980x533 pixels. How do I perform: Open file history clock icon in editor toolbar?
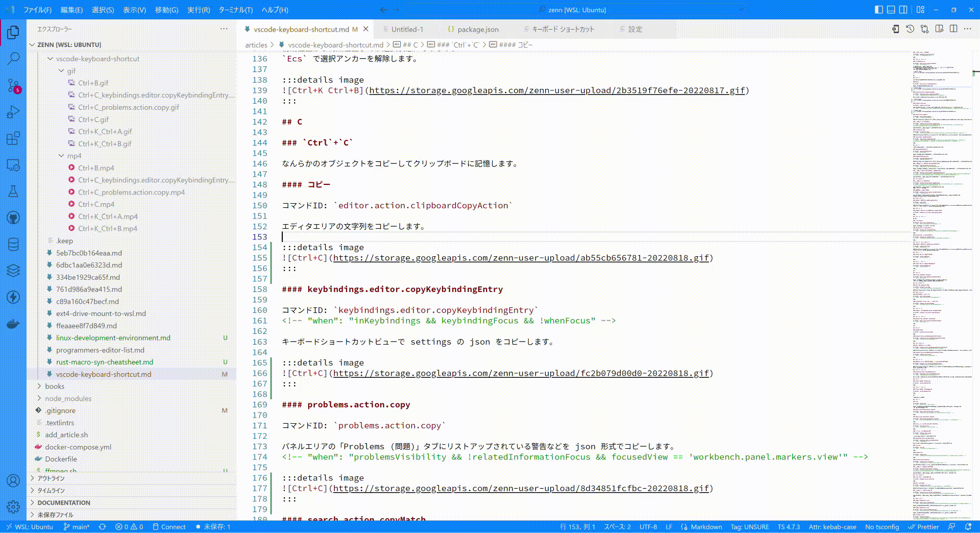[x=910, y=29]
